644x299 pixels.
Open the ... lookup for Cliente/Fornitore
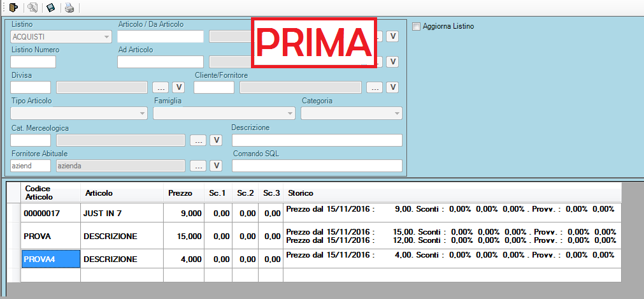coord(375,87)
